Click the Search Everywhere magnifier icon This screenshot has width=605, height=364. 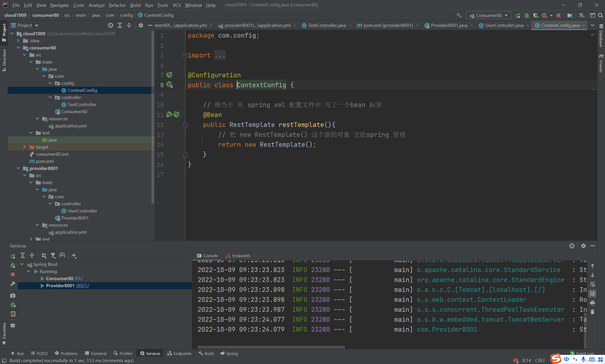[x=600, y=15]
